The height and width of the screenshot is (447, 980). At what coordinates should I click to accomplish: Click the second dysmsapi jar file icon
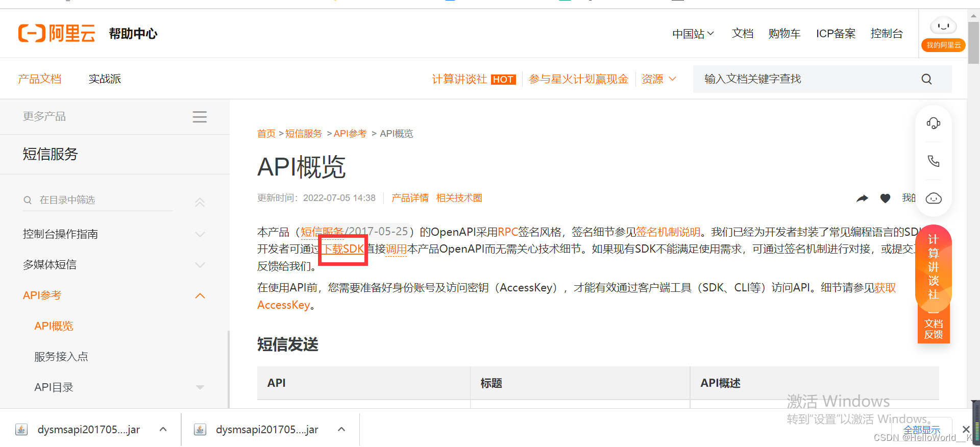coord(200,430)
